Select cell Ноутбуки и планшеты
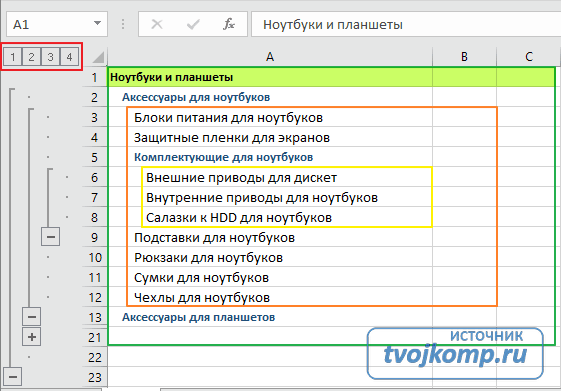Image resolution: width=561 pixels, height=391 pixels. coord(270,77)
